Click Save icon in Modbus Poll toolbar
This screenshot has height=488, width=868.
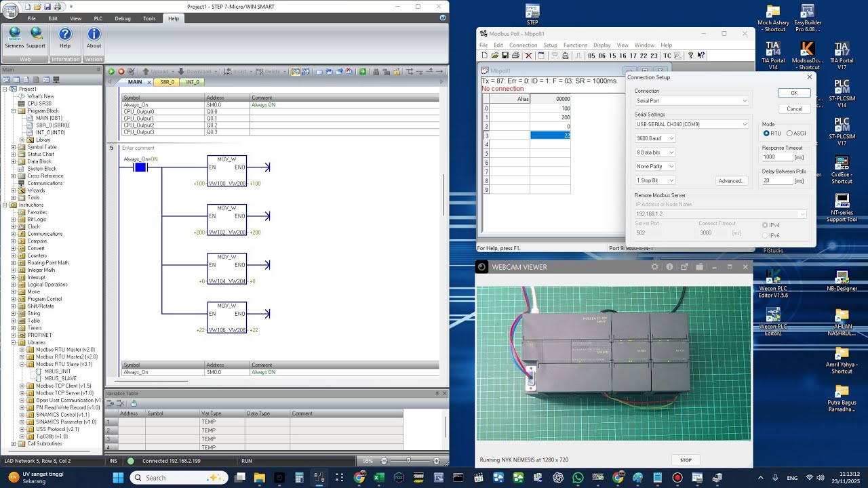(x=505, y=56)
